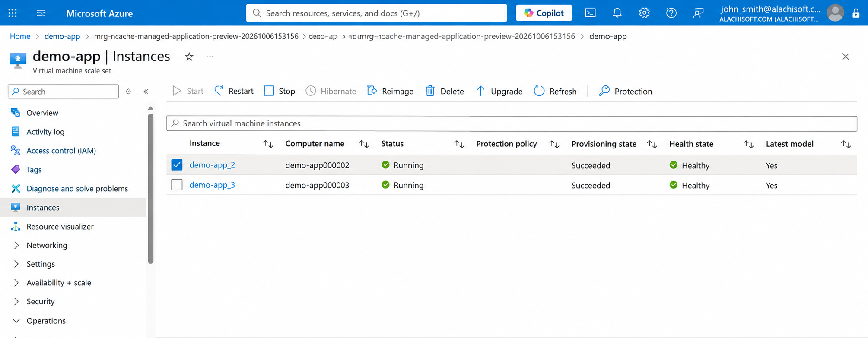The width and height of the screenshot is (868, 338).
Task: Close the Instances blade
Action: point(846,57)
